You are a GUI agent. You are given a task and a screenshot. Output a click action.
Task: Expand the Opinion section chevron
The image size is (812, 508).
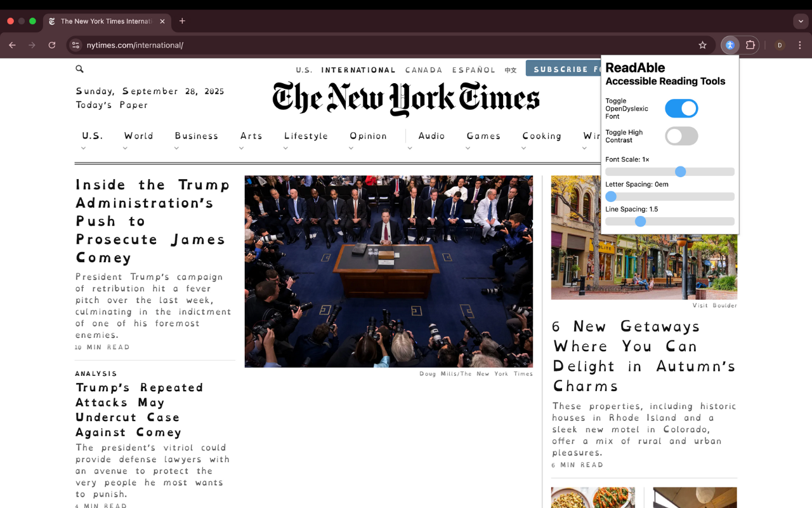351,149
